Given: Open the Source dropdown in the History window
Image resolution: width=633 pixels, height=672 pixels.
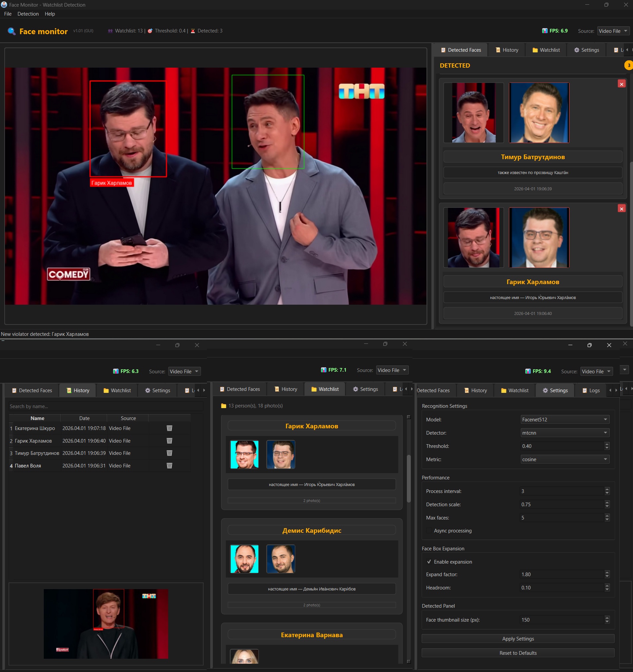Looking at the screenshot, I should click(x=184, y=371).
